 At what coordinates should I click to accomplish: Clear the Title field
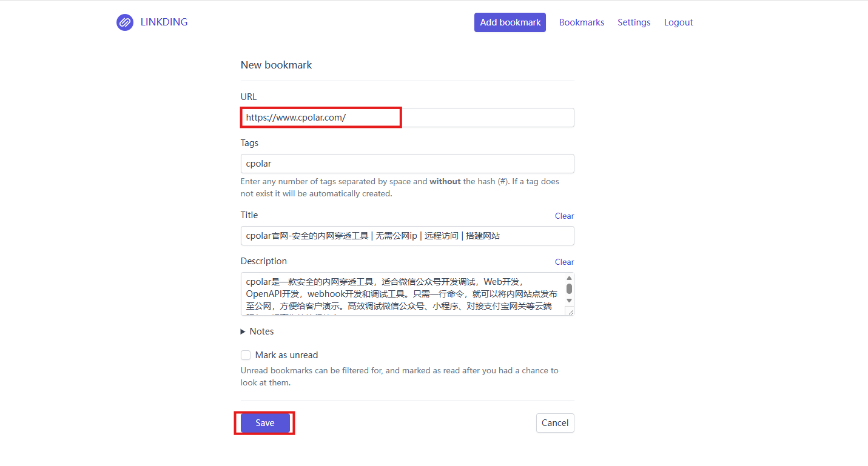[x=564, y=216]
